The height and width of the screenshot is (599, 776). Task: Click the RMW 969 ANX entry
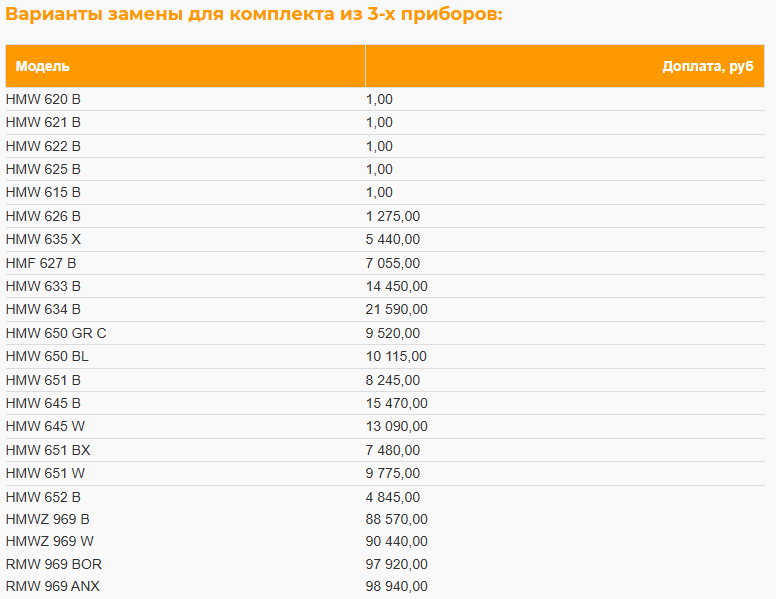coord(52,587)
